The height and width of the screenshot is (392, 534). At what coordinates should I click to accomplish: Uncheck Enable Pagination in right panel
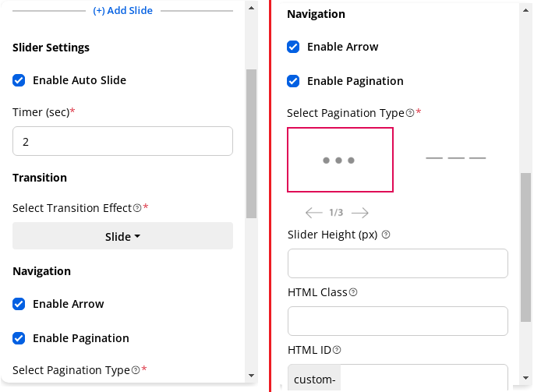point(294,81)
